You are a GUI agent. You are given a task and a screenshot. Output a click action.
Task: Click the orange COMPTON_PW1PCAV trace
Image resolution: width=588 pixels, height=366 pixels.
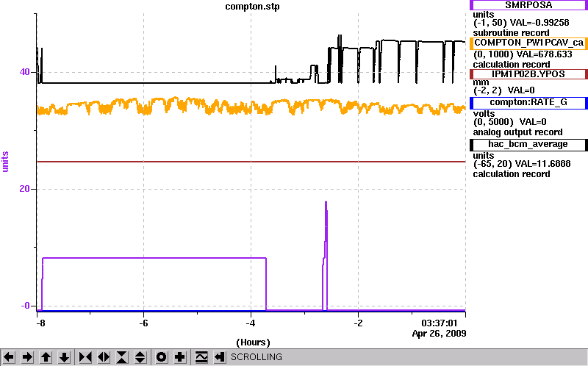pyautogui.click(x=251, y=107)
